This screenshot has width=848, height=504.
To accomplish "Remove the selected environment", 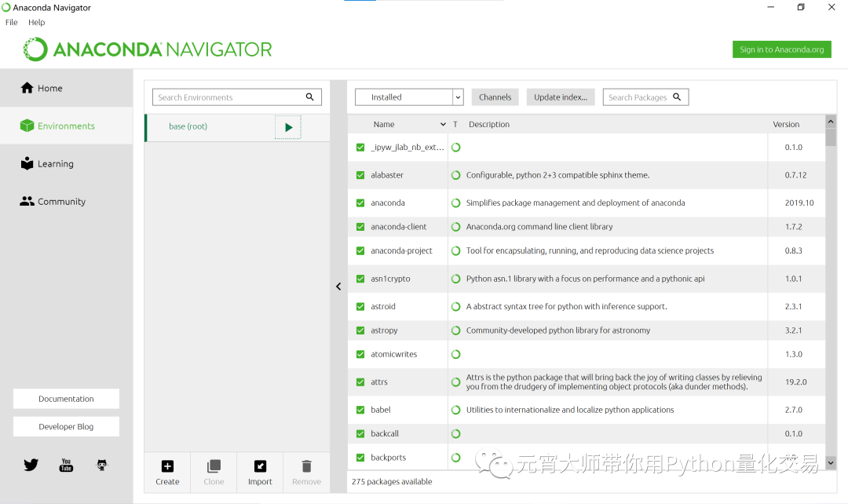I will pos(307,472).
